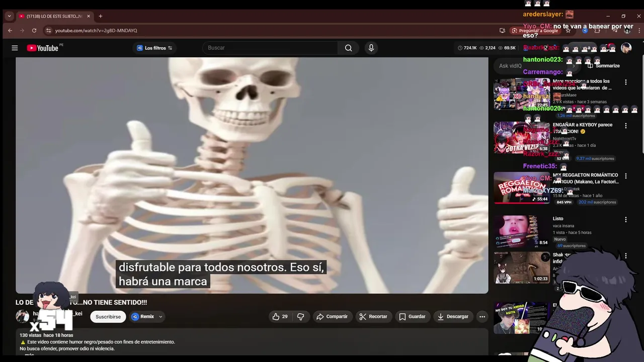Open the YouTube account avatar top right
The height and width of the screenshot is (362, 644).
[626, 48]
